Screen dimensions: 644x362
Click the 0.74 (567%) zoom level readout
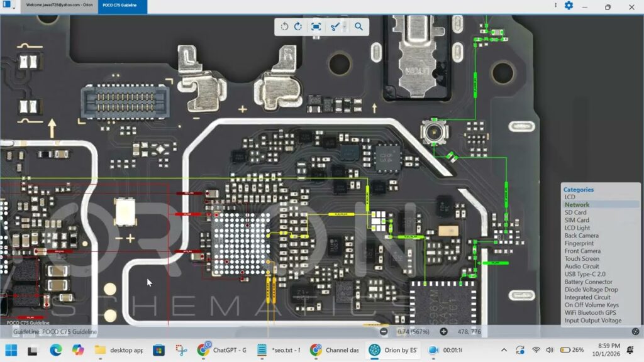pos(413,332)
